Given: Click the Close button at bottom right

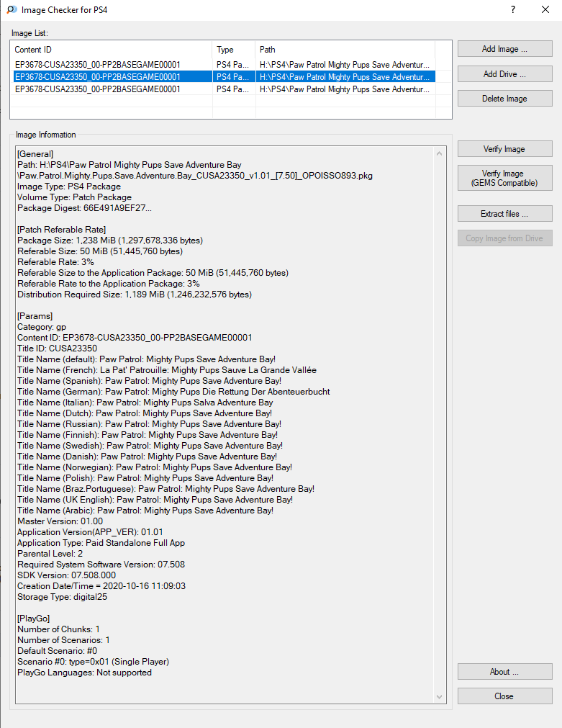Looking at the screenshot, I should click(504, 696).
